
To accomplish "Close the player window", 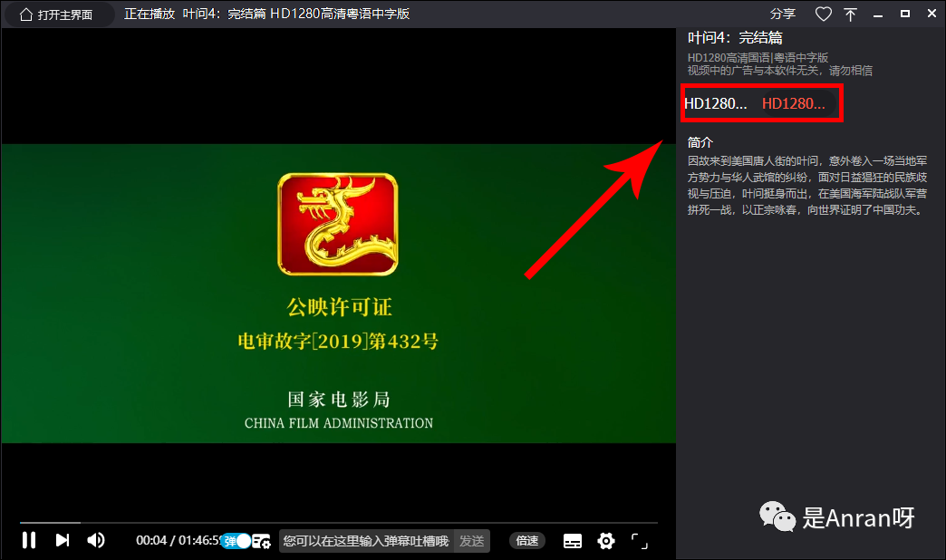I will click(x=932, y=14).
